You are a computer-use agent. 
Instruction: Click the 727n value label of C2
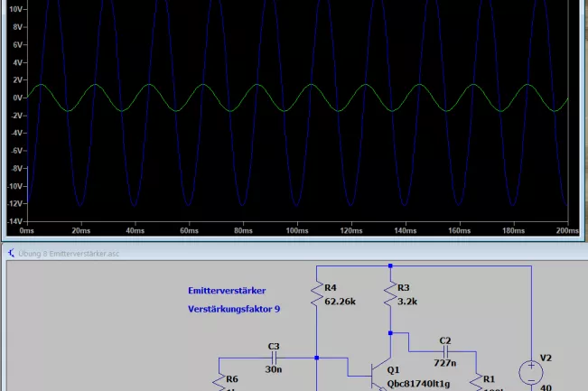click(444, 363)
